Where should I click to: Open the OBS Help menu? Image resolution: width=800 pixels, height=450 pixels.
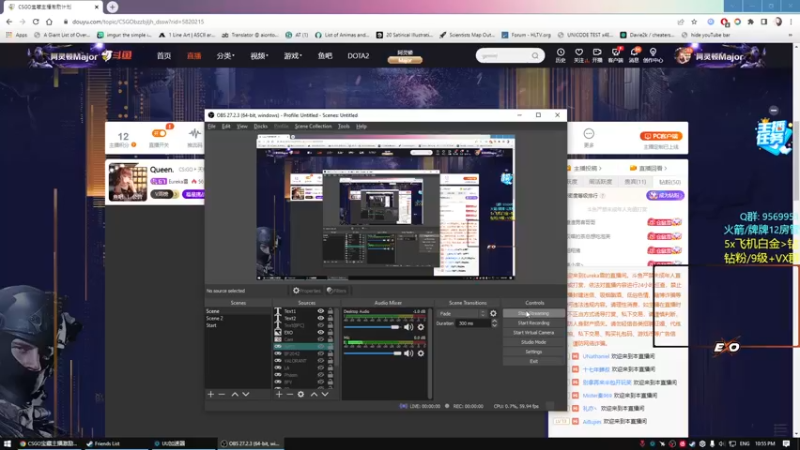[361, 127]
